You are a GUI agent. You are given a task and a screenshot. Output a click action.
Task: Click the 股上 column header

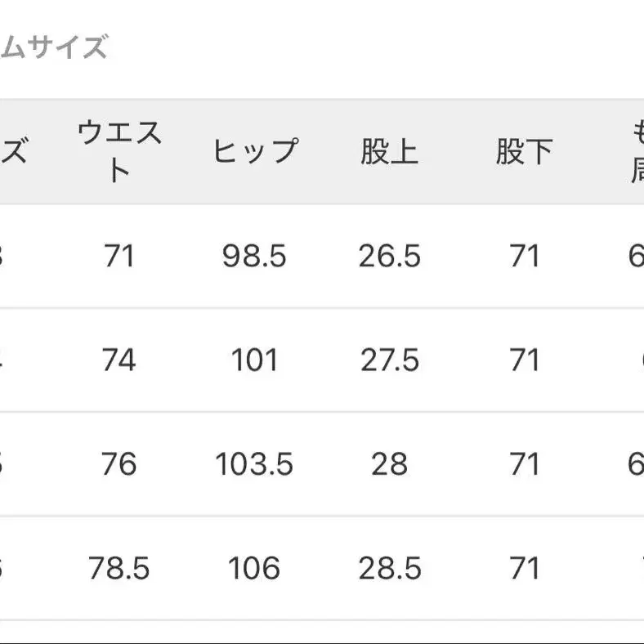(x=389, y=152)
